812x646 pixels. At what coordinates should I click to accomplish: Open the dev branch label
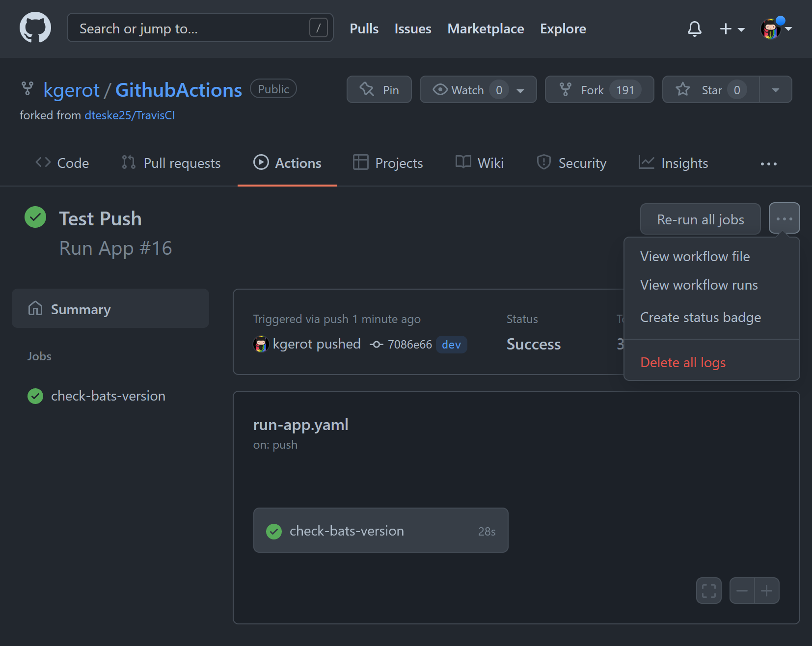[x=451, y=345]
